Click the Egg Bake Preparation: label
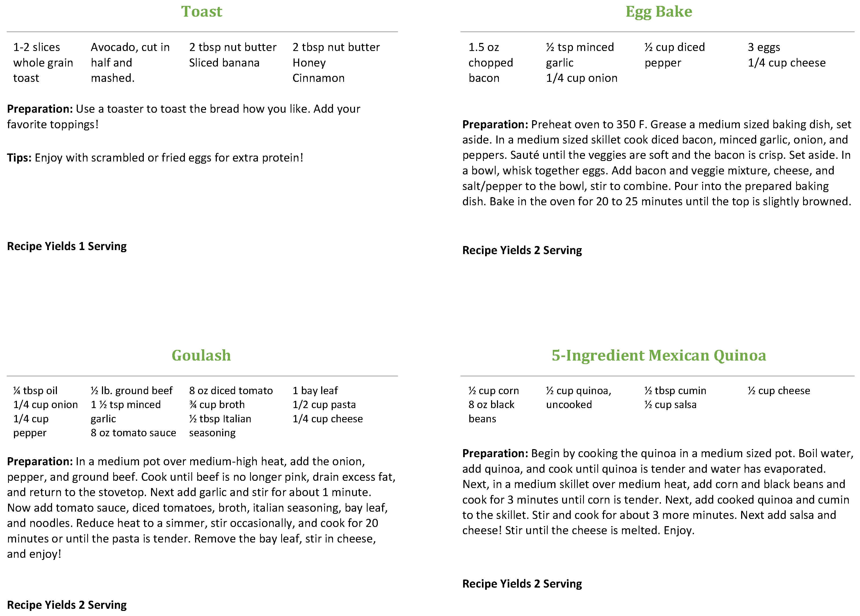Screen dimensions: 860x616 click(x=495, y=125)
